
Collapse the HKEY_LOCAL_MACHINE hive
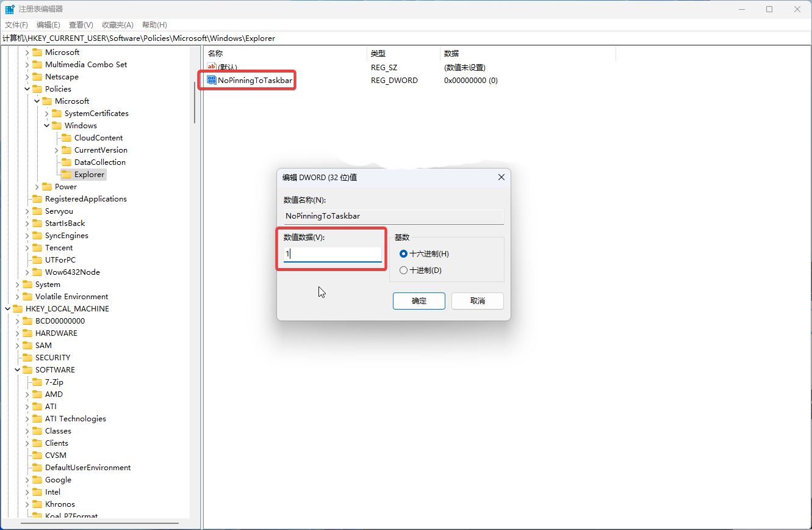(8, 308)
